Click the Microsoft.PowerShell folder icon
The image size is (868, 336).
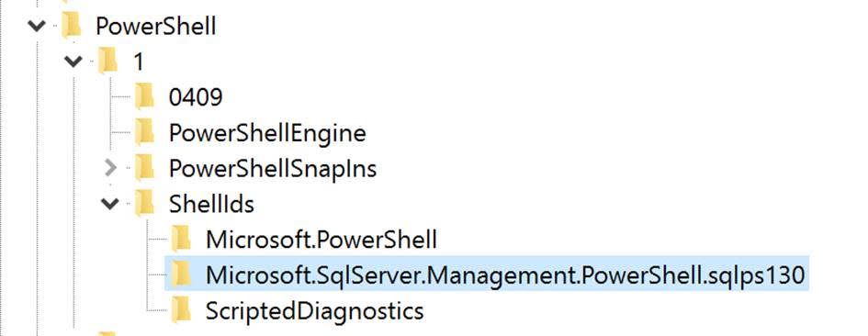coord(181,239)
